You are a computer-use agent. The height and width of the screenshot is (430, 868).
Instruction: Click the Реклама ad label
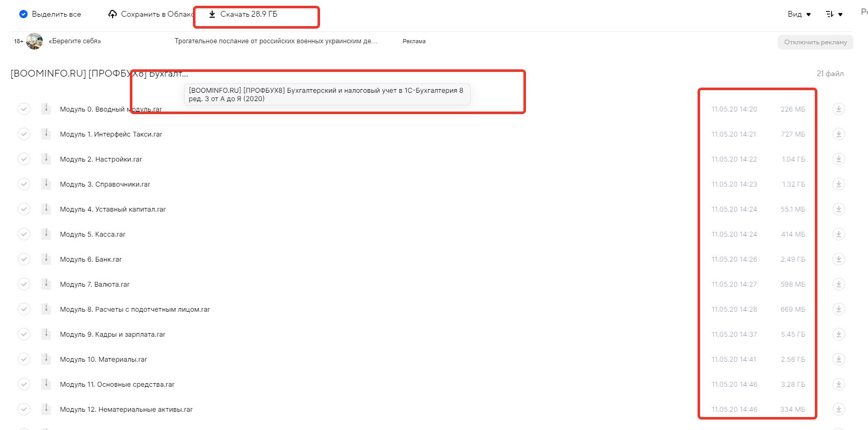pos(414,41)
